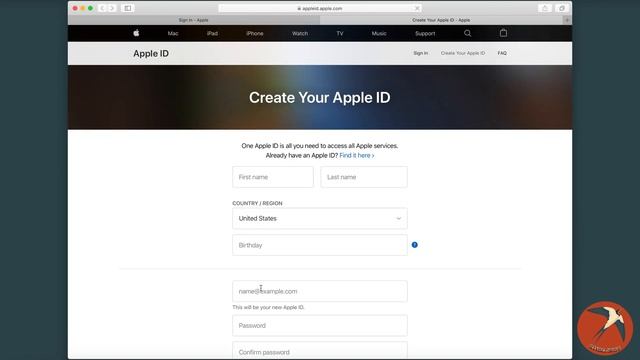Open the shopping bag icon
This screenshot has height=360, width=640.
coord(503,33)
